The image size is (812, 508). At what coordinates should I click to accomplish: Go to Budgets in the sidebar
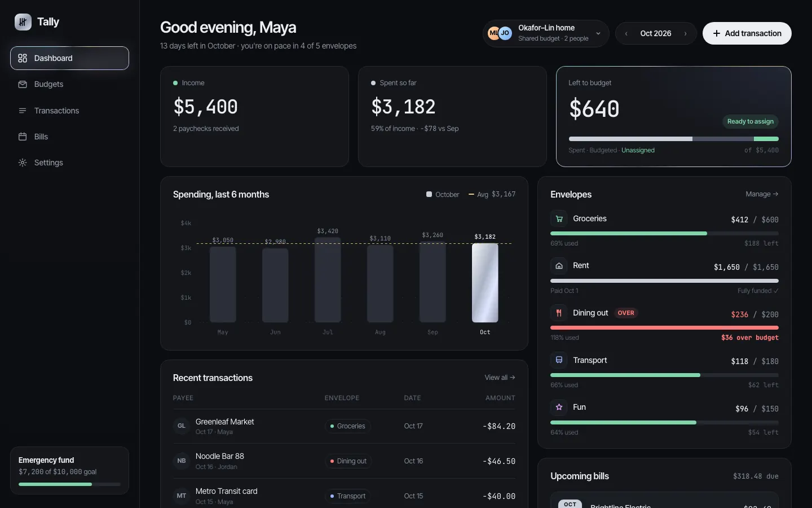(69, 84)
